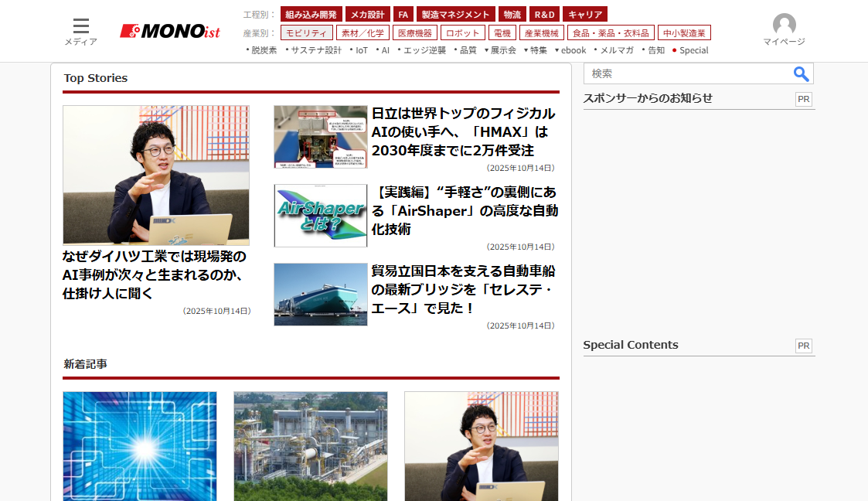Select the モビリティ industry tab
868x501 pixels.
coord(306,32)
